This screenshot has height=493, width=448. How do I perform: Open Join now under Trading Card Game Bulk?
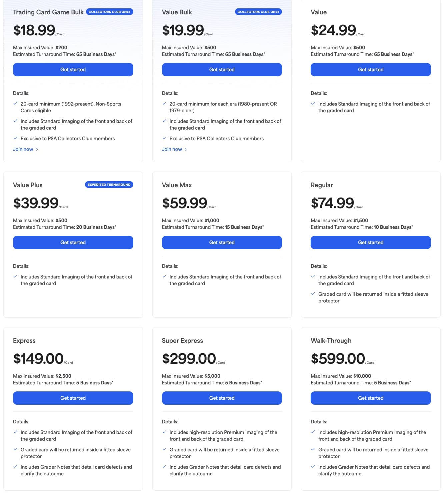23,149
